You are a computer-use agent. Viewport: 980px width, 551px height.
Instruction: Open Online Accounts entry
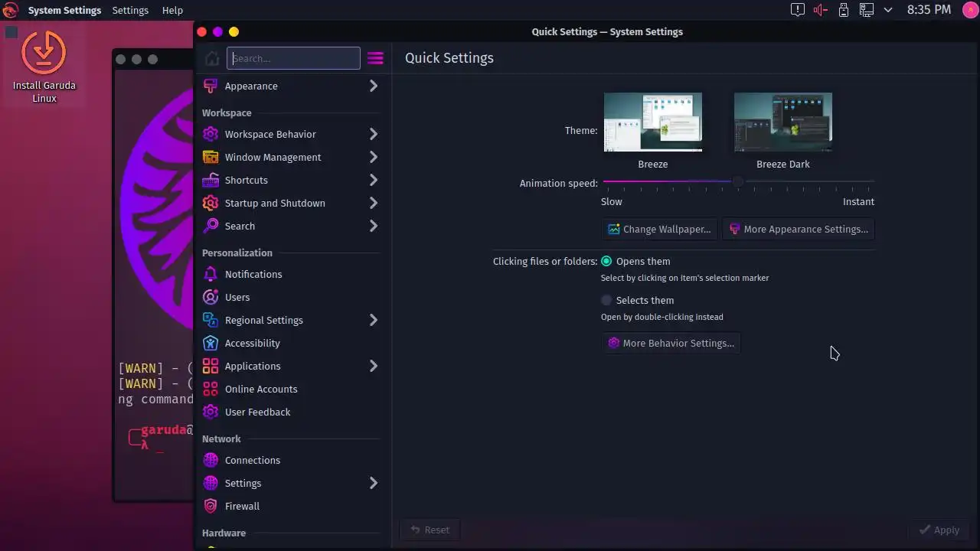point(291,389)
